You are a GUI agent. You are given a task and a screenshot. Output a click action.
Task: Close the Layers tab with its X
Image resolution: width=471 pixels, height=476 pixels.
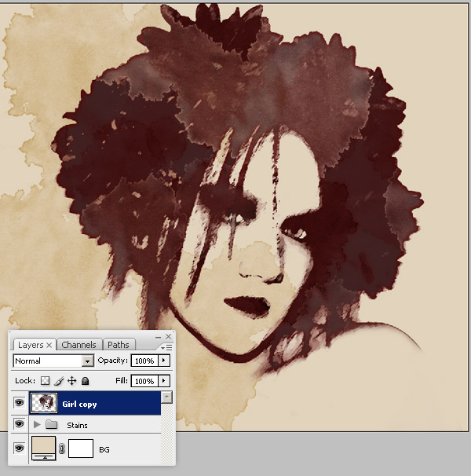click(49, 345)
